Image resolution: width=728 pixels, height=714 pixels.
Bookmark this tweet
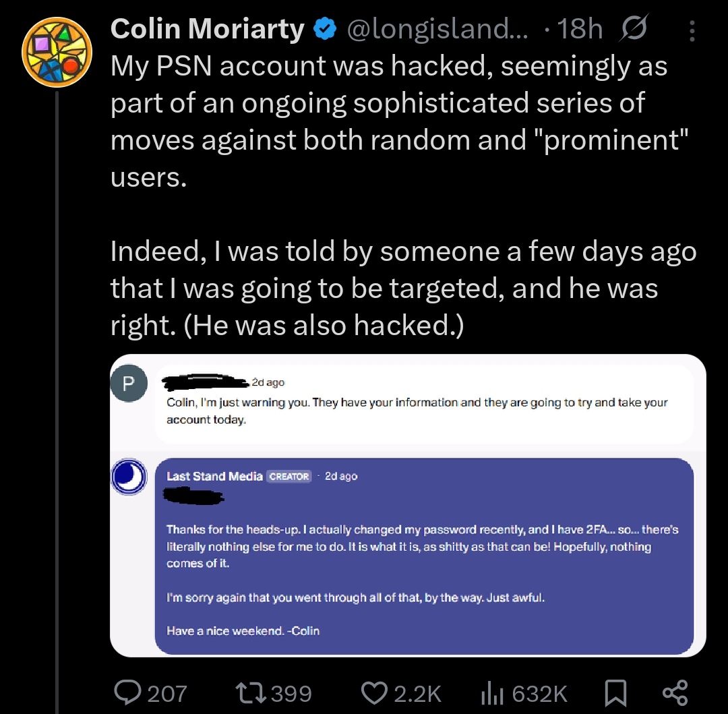(x=615, y=693)
